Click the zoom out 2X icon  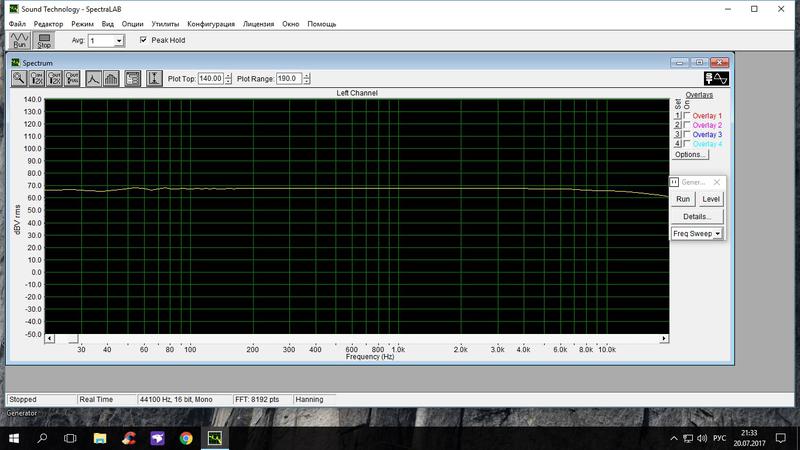[x=55, y=79]
